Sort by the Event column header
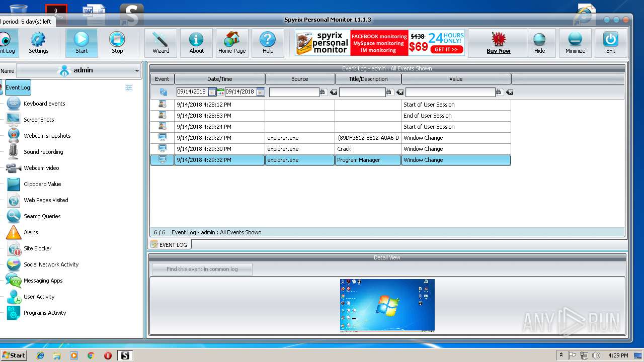The image size is (644, 362). [162, 79]
